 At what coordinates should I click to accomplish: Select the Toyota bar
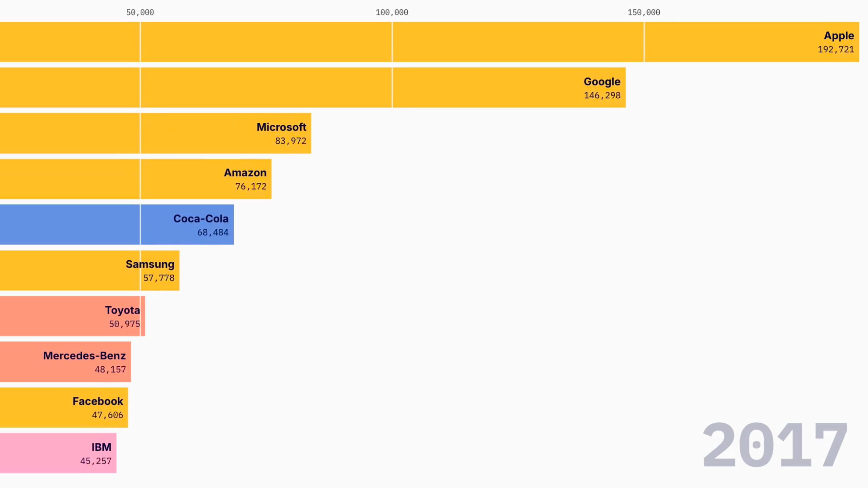click(x=67, y=316)
